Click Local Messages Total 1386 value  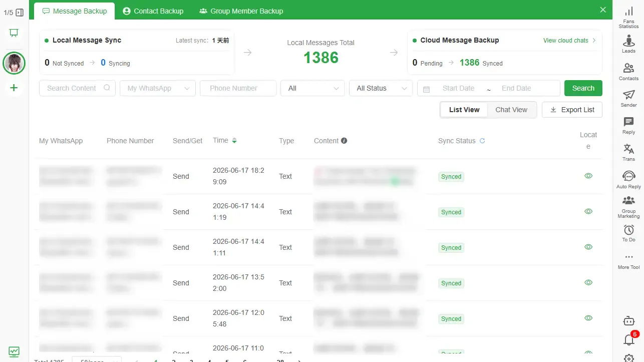pyautogui.click(x=321, y=58)
